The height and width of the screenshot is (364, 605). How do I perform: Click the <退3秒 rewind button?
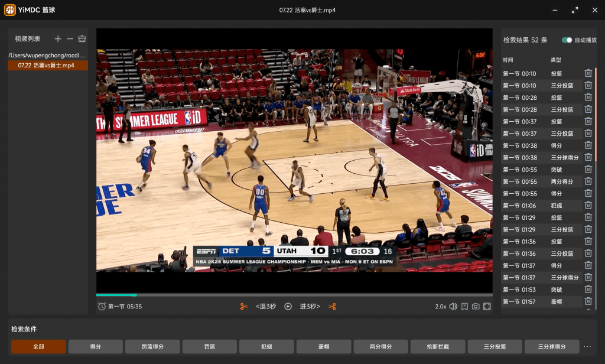[266, 307]
